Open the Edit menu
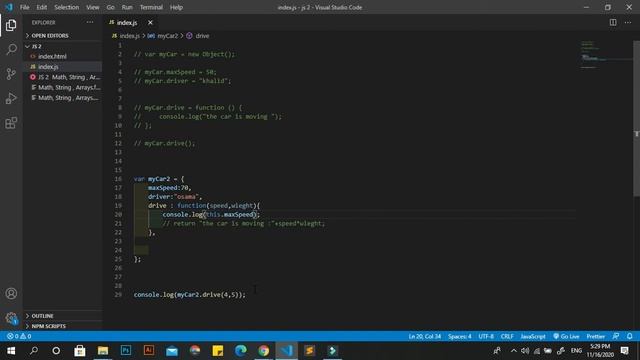Viewport: 640px width, 360px height. pos(42,7)
